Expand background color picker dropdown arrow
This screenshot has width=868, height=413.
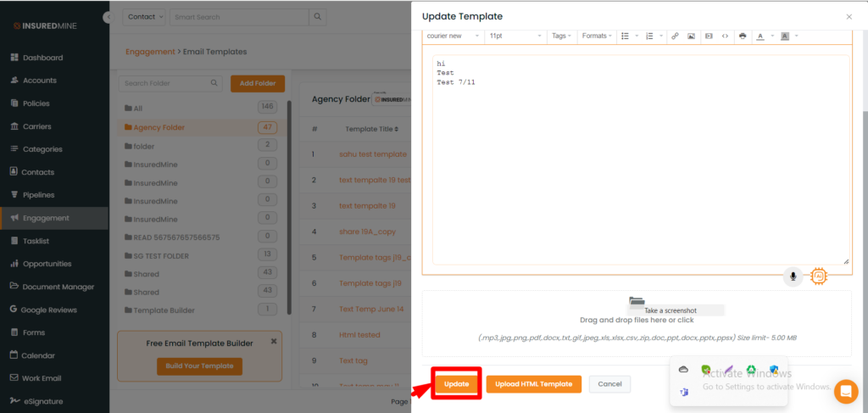pos(796,36)
